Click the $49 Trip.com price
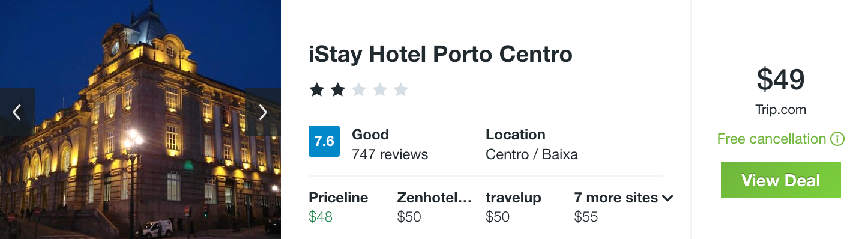 [x=780, y=79]
